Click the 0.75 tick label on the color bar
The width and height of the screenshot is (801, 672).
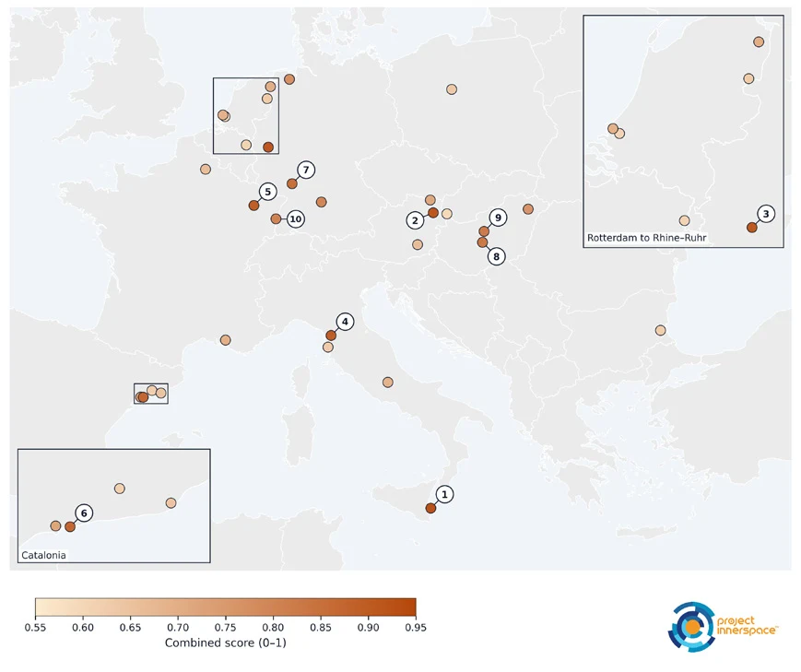225,627
